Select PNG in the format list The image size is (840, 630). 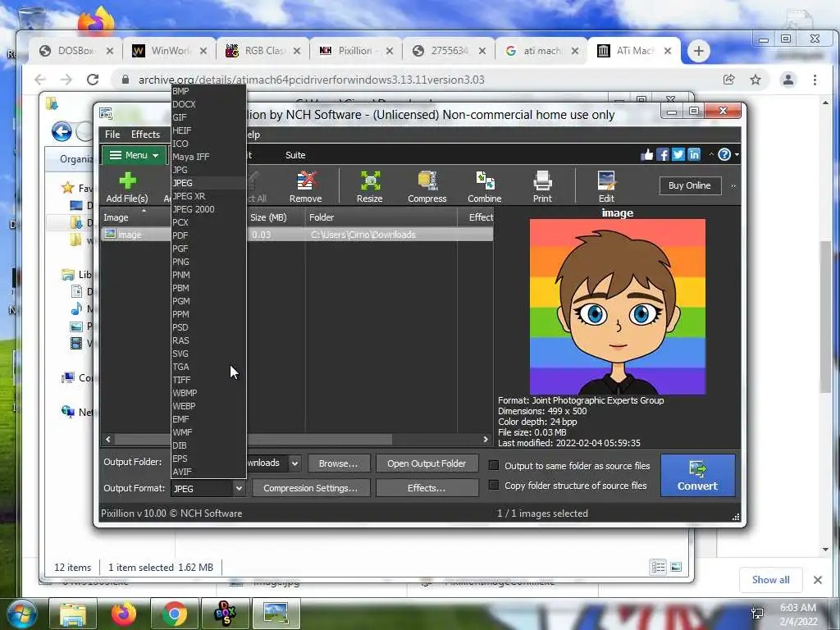(208, 262)
